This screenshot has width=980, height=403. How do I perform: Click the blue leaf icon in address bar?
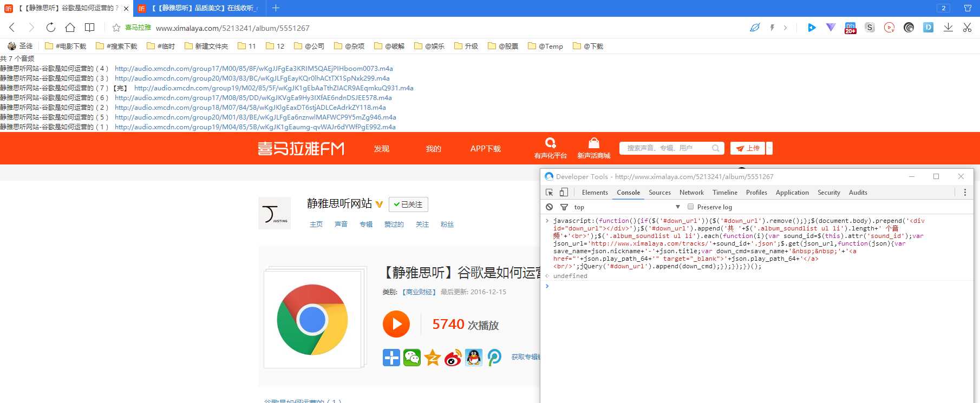[x=755, y=28]
